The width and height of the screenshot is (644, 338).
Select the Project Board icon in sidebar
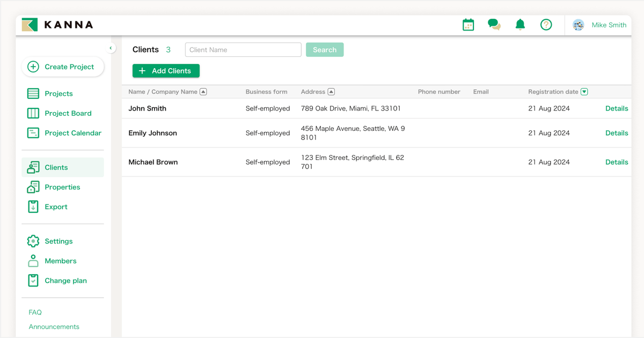click(33, 113)
